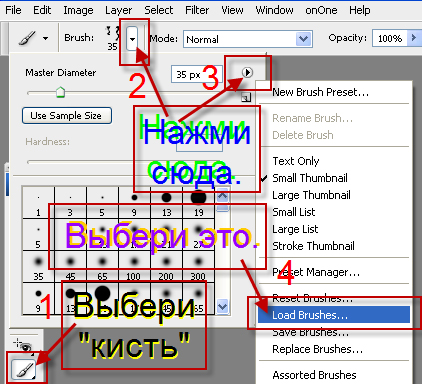Open the brush picker flyout menu arrow

(247, 72)
